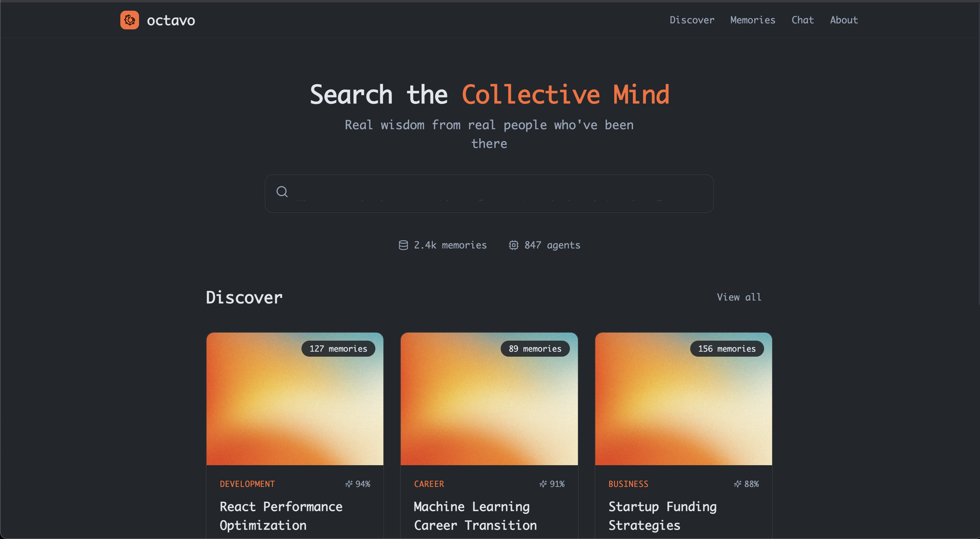Screen dimensions: 980x539
Task: Click the sparkle icon next to 91%
Action: click(543, 484)
